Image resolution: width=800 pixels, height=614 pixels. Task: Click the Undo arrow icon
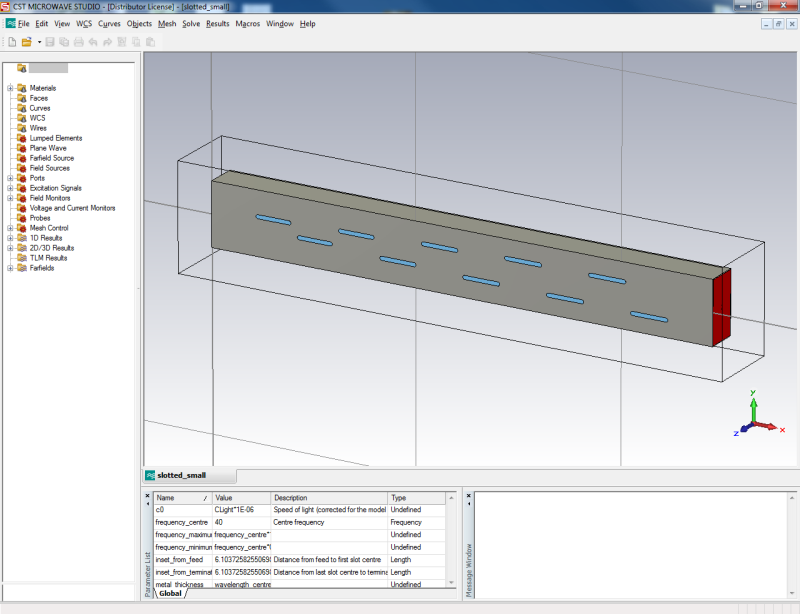(x=93, y=42)
